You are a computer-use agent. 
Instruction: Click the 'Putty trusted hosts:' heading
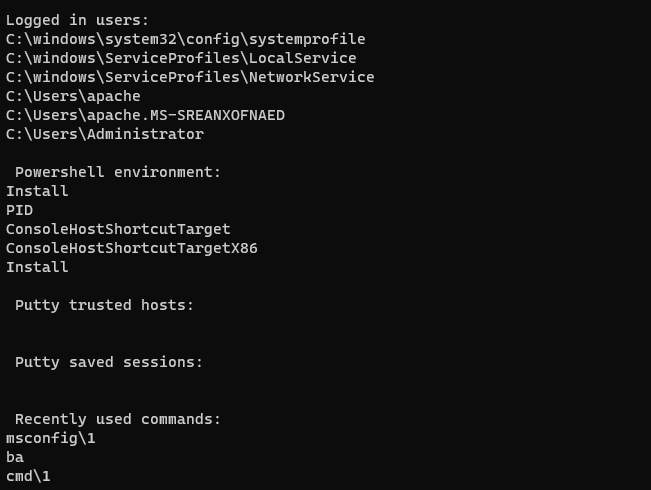[x=104, y=305]
